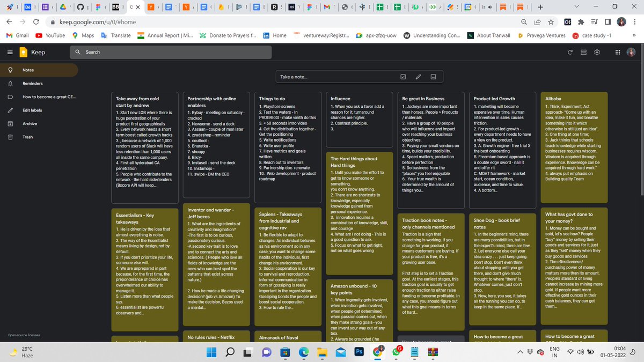Reload the page in Chrome
The image size is (644, 362).
[x=36, y=22]
